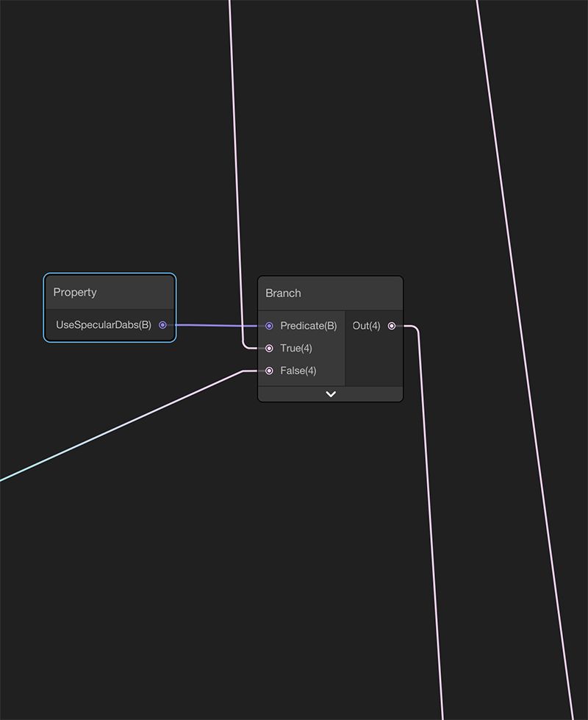Select the Branch node title

(283, 293)
